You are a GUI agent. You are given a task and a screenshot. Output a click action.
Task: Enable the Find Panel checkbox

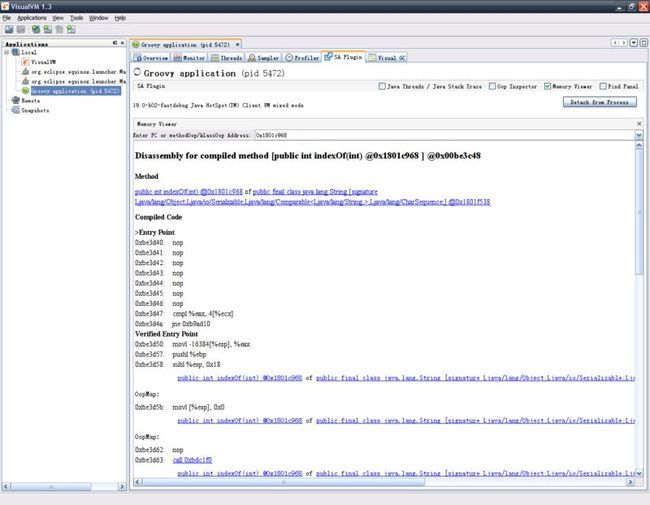pos(603,86)
